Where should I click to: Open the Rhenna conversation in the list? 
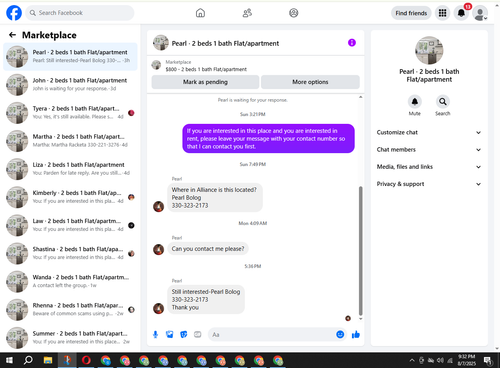(x=70, y=309)
